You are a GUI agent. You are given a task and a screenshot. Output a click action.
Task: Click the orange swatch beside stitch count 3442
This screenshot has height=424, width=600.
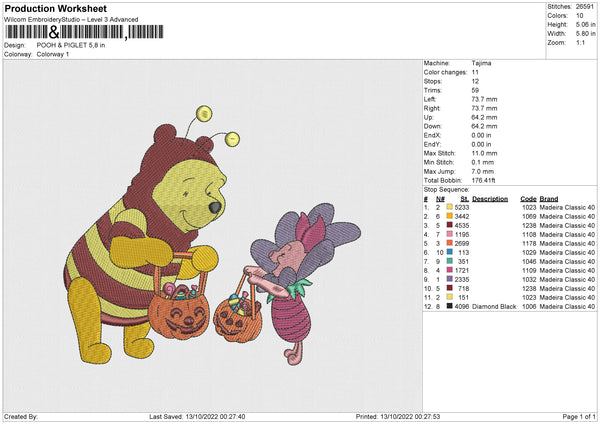point(450,217)
